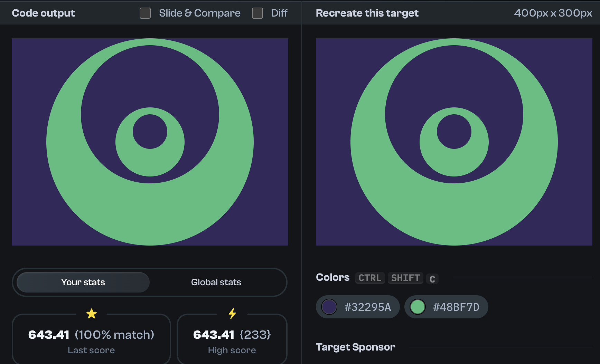Click the Slide & Compare checkbox square

[x=145, y=13]
